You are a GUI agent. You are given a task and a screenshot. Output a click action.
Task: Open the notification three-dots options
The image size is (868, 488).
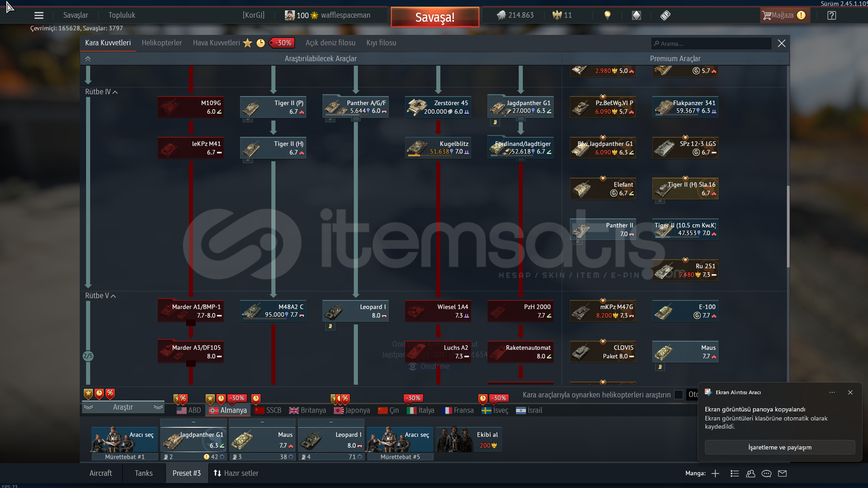coord(832,392)
